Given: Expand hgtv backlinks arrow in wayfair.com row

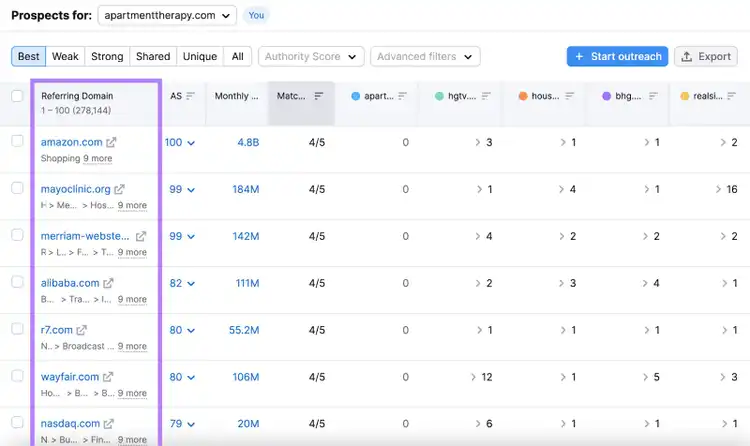Looking at the screenshot, I should 473,377.
